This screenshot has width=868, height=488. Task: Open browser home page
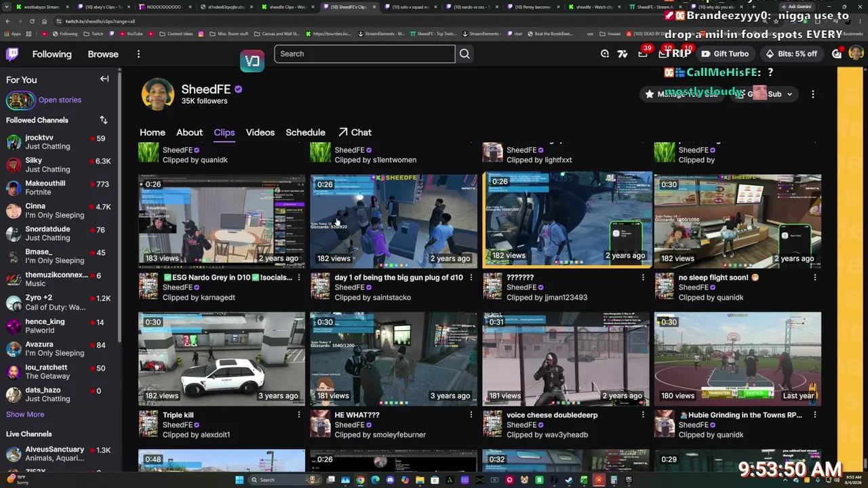[43, 21]
